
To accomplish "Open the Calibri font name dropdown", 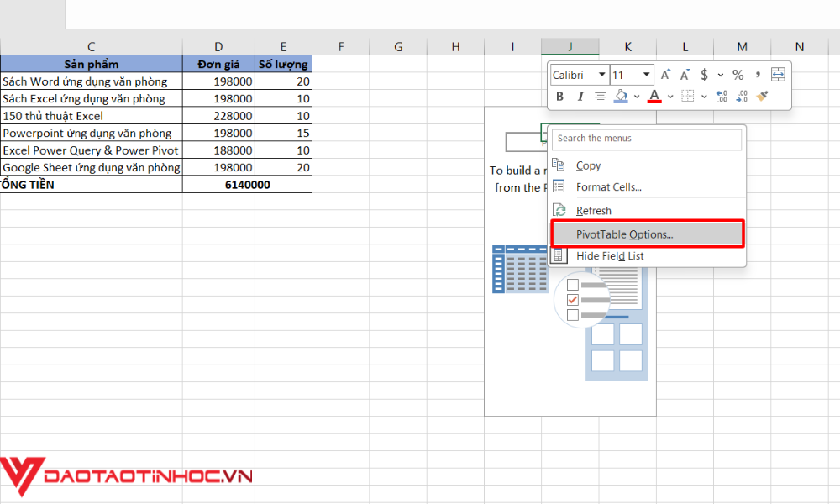I will [x=603, y=75].
